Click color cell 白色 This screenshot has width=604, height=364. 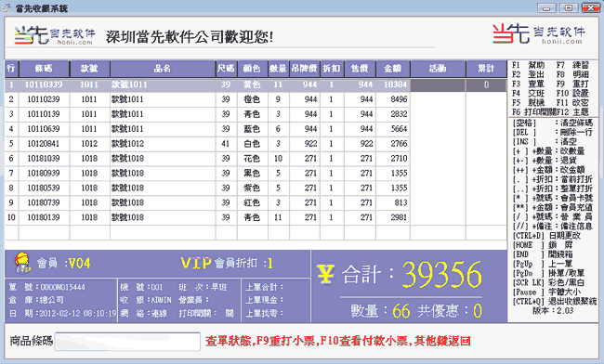[252, 144]
